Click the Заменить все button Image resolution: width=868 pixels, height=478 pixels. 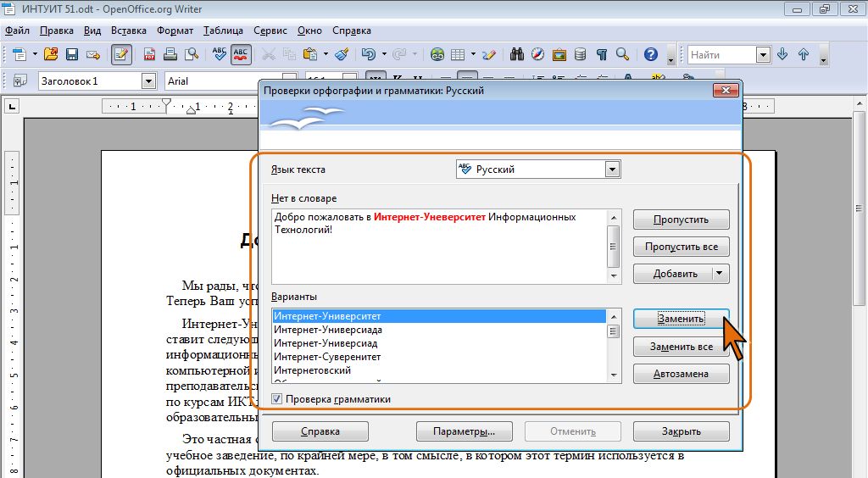tap(681, 347)
